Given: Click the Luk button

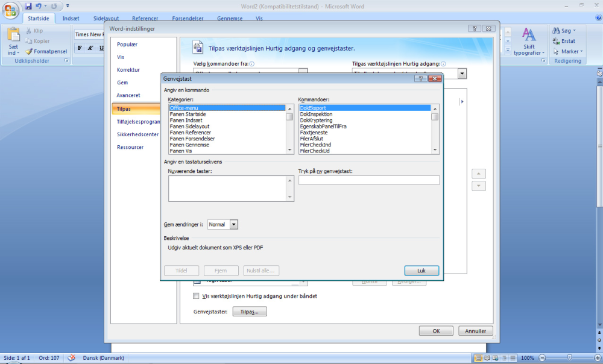Looking at the screenshot, I should [x=421, y=271].
